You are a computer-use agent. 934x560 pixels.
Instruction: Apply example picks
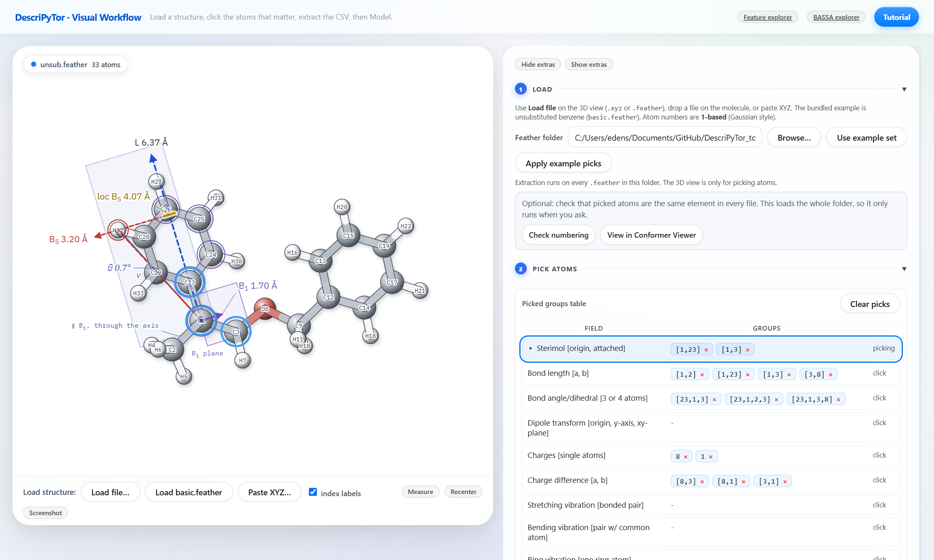(563, 163)
